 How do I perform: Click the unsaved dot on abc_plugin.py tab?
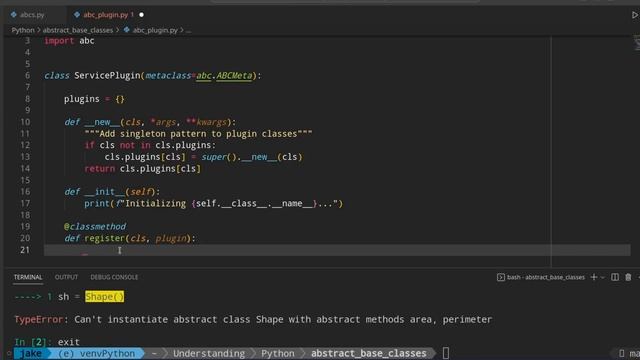click(142, 15)
